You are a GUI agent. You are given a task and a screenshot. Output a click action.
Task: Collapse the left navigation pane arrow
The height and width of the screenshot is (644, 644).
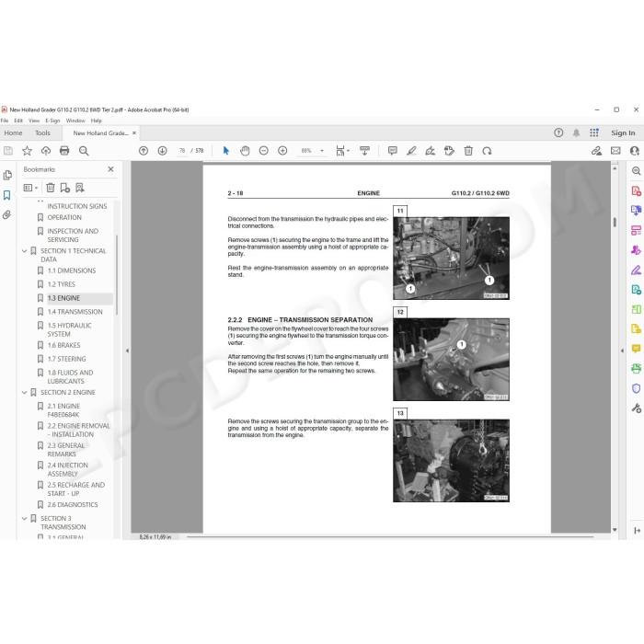click(127, 351)
